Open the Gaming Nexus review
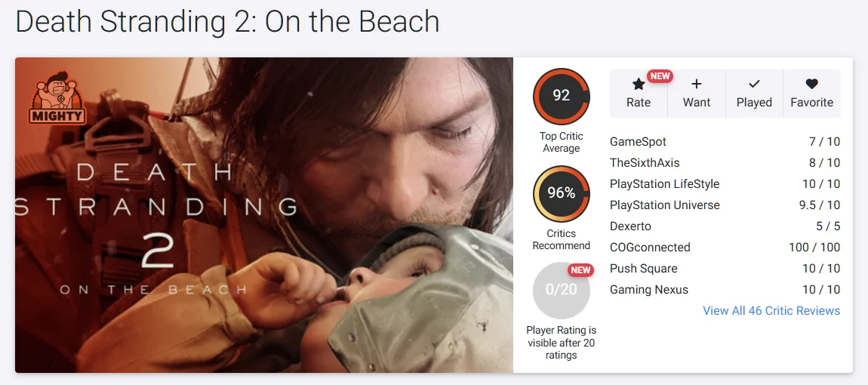868x385 pixels. (648, 290)
